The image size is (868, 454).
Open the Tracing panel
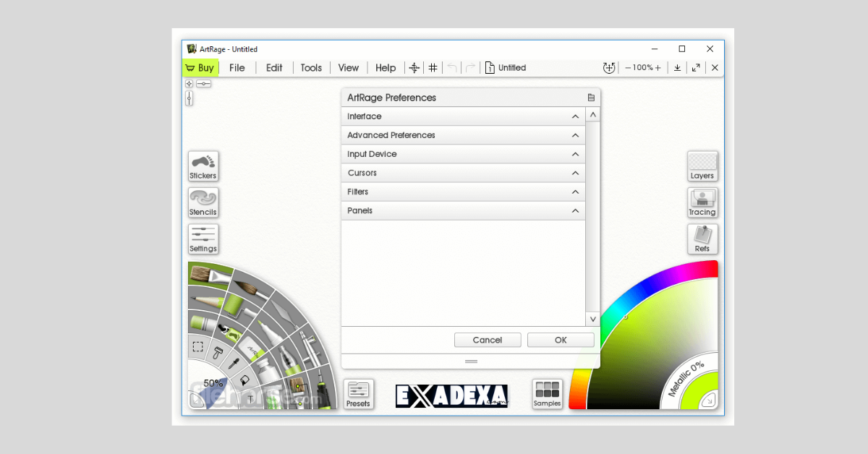702,203
